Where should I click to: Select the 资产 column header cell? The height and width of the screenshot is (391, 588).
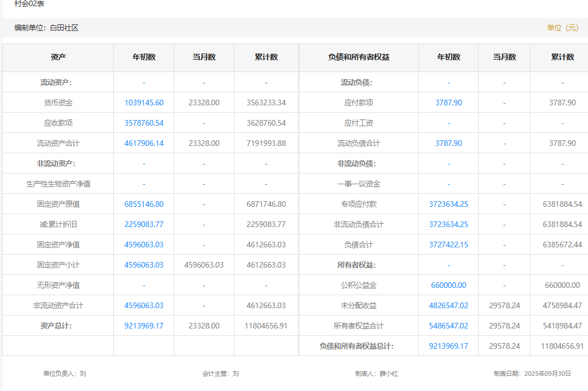click(x=58, y=57)
